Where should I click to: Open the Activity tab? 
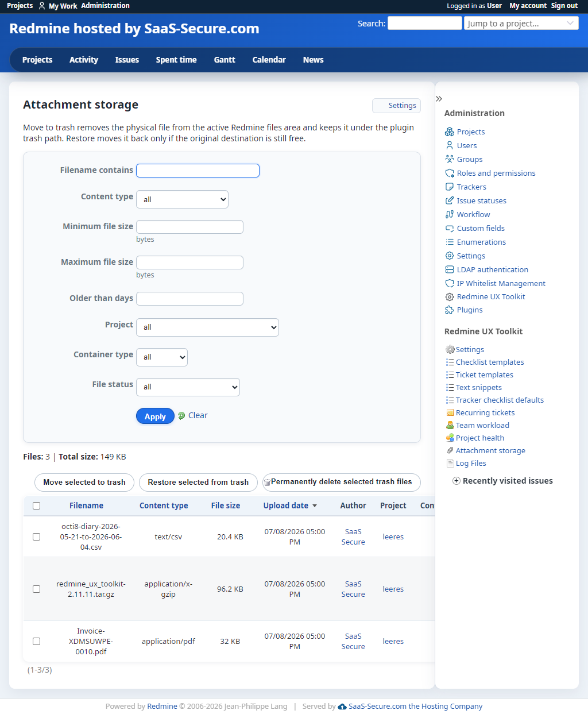click(x=84, y=60)
